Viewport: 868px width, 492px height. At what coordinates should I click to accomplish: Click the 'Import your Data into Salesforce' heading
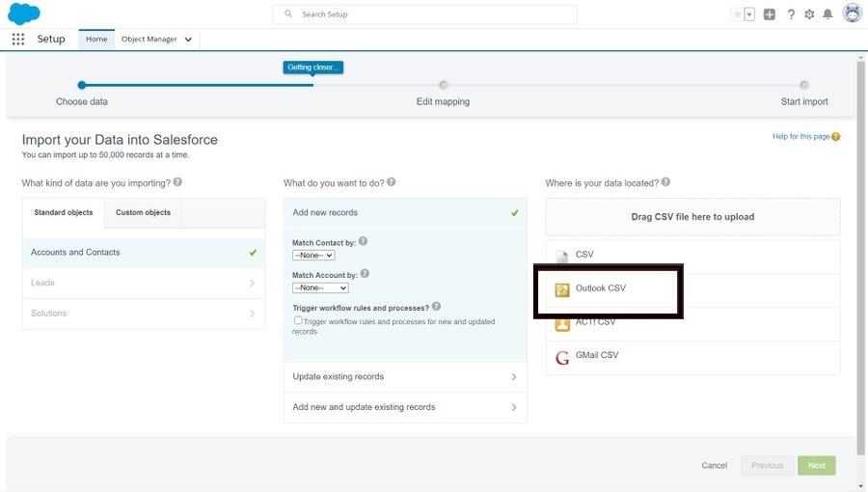coord(120,140)
